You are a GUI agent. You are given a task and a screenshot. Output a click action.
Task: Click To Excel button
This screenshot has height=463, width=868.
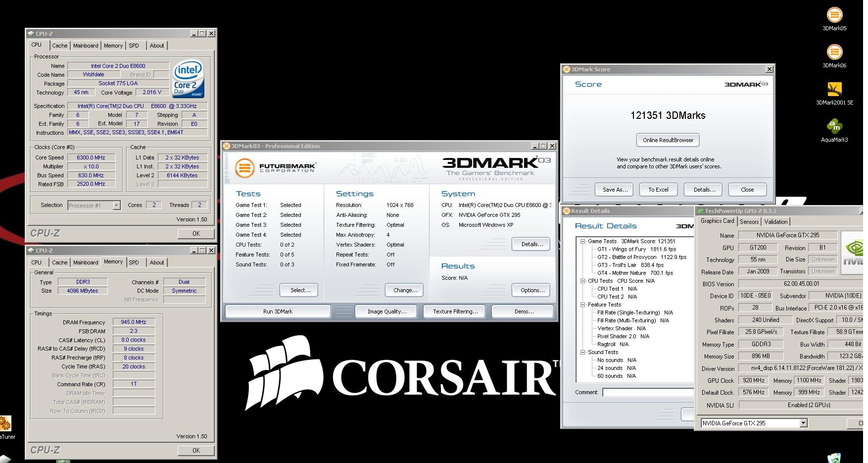coord(658,190)
